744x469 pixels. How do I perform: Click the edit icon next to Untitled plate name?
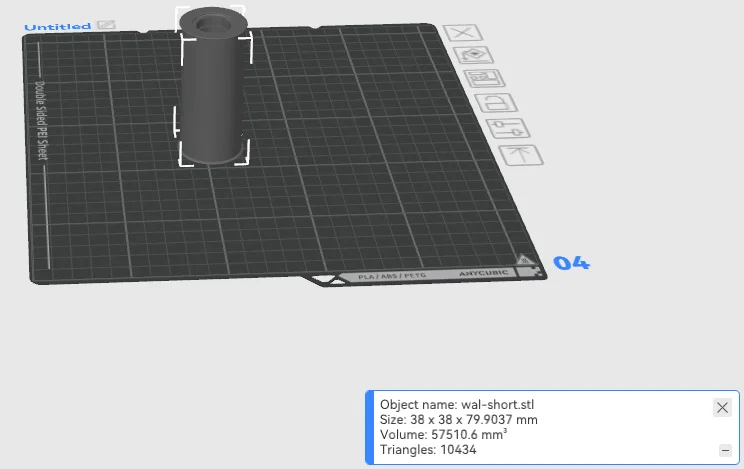[106, 25]
